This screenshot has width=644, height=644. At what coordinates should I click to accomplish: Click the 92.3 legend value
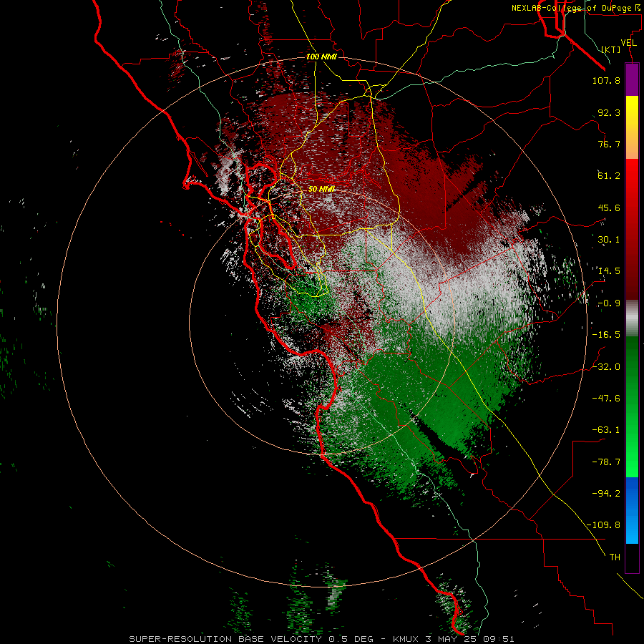tap(609, 112)
